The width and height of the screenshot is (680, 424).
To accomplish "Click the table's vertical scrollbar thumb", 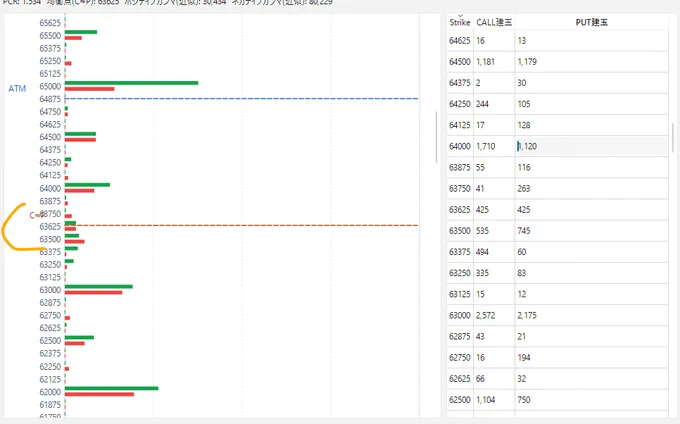I will tap(673, 137).
